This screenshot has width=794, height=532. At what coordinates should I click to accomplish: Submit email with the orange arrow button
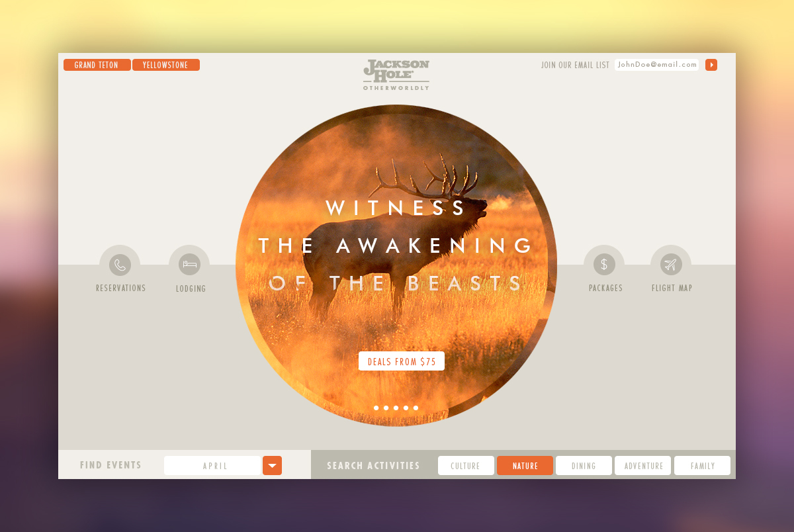tap(711, 65)
